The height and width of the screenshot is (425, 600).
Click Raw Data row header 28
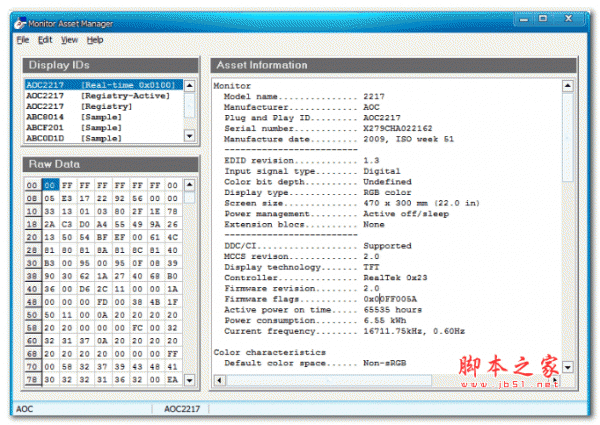click(x=32, y=251)
